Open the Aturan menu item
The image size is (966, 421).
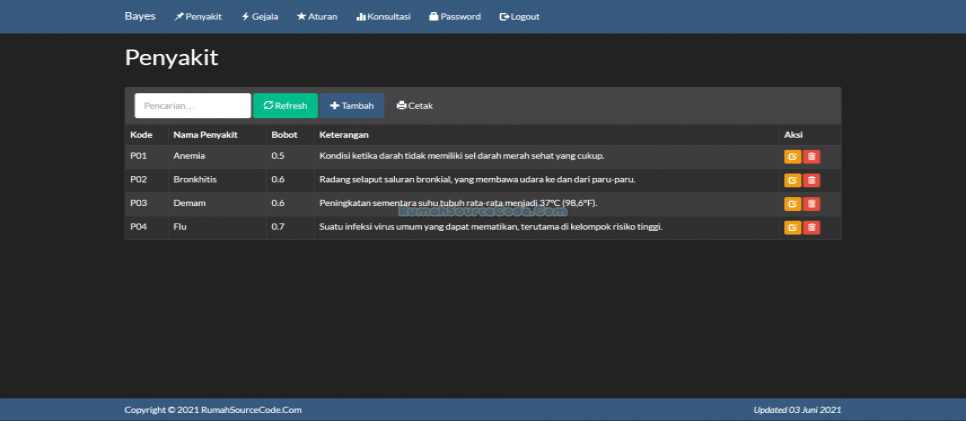[x=317, y=17]
